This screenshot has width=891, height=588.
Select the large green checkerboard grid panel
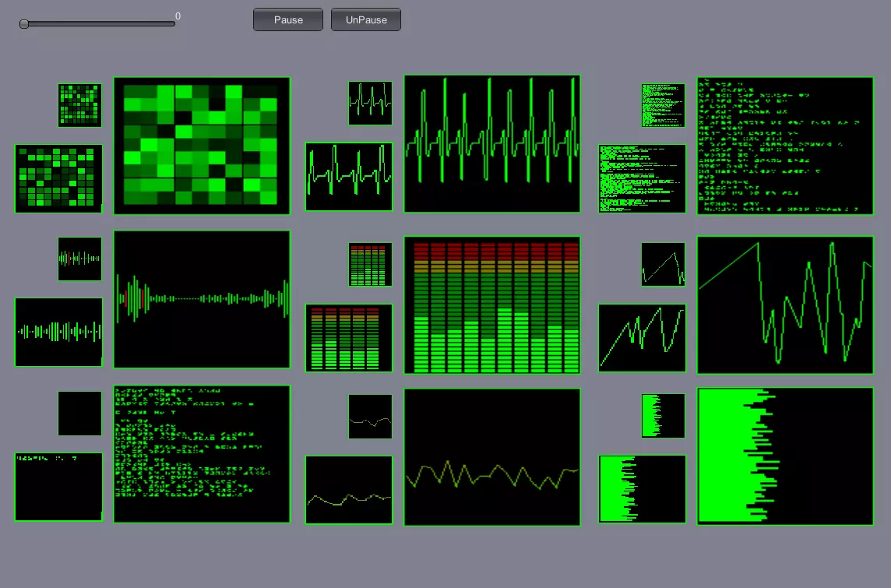[x=202, y=146]
